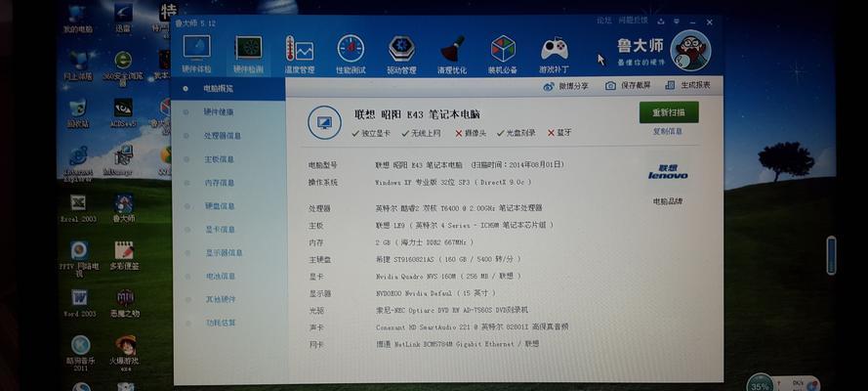This screenshot has height=391, width=868.
Task: Click the ST9160821AS hard disk value
Action: [448, 259]
